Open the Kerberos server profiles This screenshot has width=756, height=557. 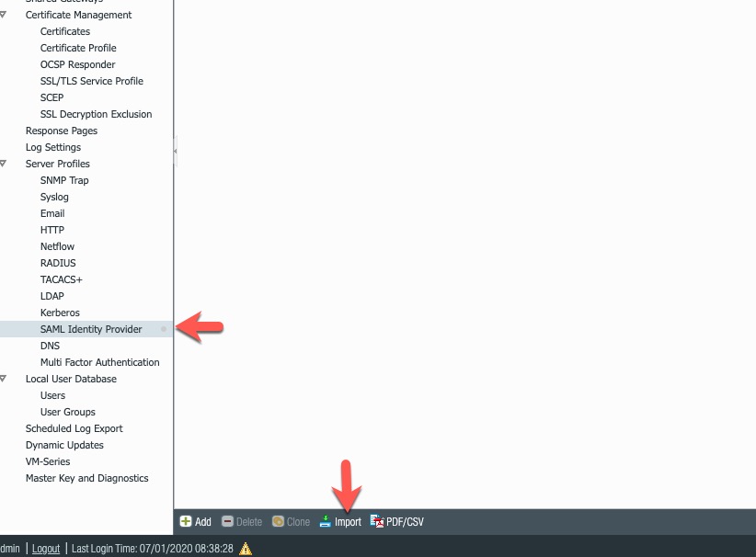(60, 313)
